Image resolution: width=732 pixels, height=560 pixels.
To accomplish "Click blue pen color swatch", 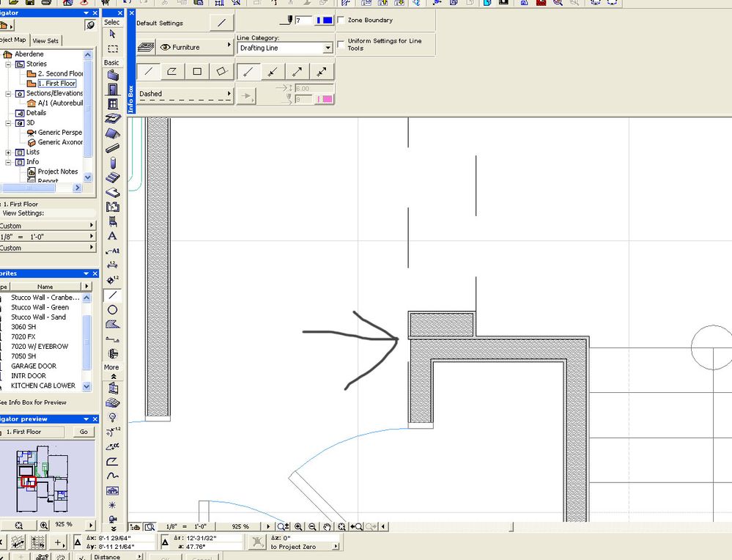I will [325, 20].
